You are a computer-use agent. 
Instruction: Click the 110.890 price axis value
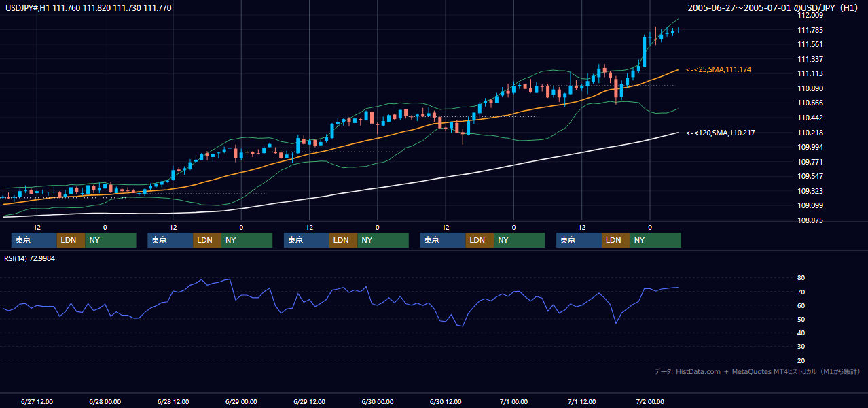(x=810, y=88)
